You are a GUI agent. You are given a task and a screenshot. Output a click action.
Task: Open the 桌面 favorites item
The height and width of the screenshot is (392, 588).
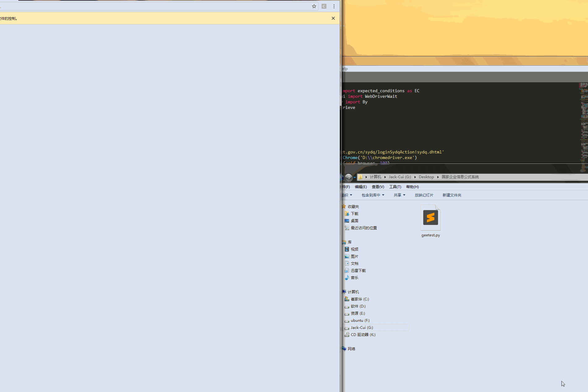(354, 221)
